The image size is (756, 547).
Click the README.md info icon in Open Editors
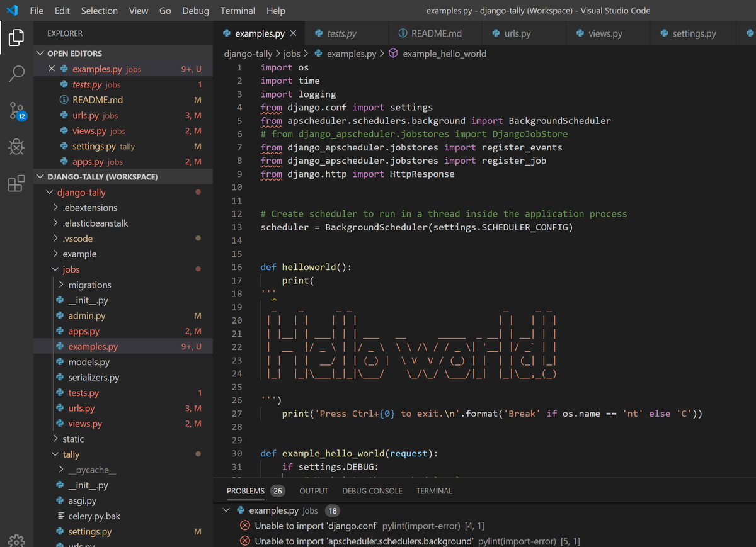click(x=64, y=100)
